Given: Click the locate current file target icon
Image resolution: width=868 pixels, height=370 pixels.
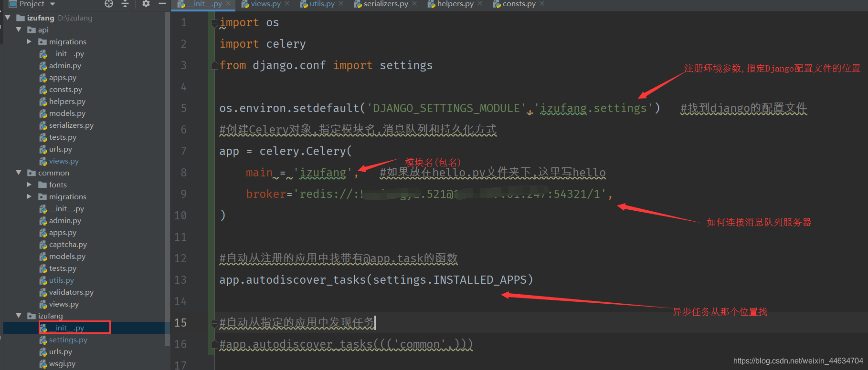Looking at the screenshot, I should click(x=109, y=4).
